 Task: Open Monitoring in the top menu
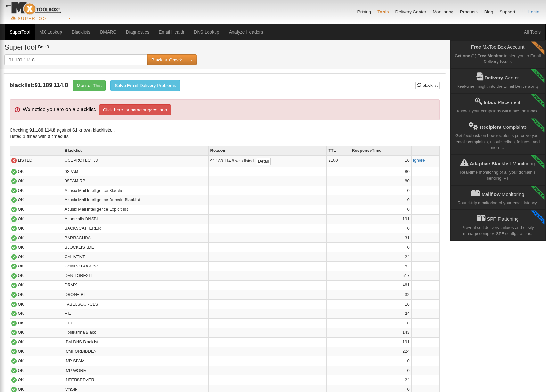(443, 12)
